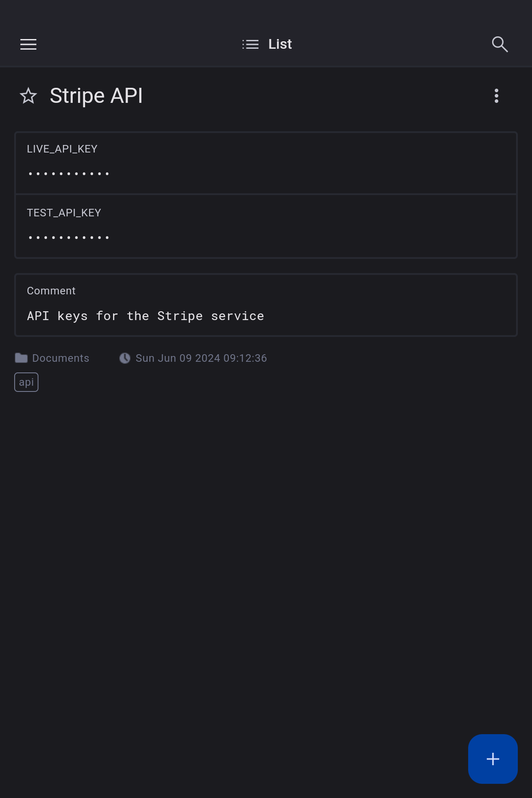The image size is (532, 798).
Task: Select the api tag chip
Action: click(x=27, y=382)
